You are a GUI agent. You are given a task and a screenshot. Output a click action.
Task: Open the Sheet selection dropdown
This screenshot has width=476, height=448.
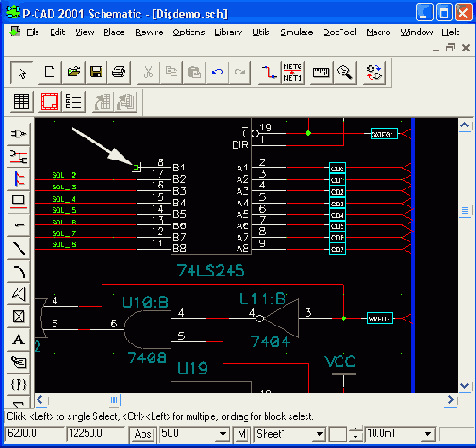[x=291, y=434]
